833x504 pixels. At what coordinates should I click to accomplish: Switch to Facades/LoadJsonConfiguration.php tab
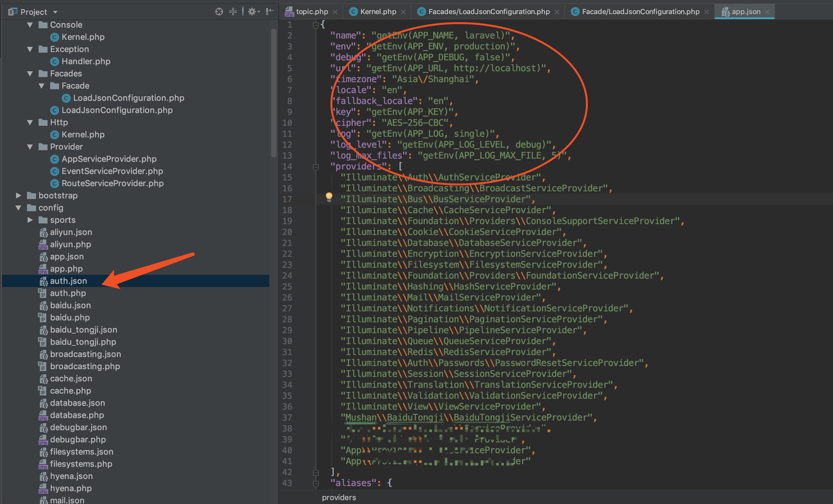pyautogui.click(x=488, y=12)
